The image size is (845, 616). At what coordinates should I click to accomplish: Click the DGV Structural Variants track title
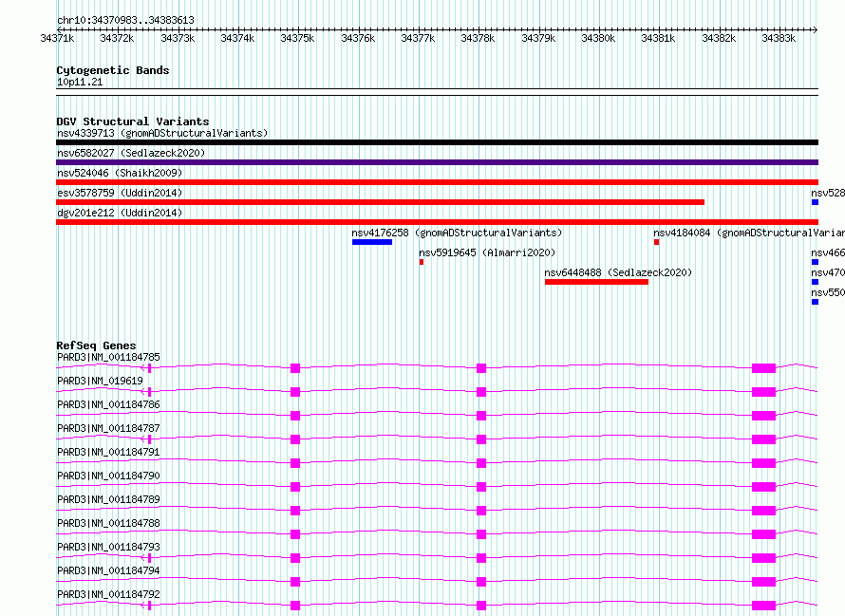(x=133, y=121)
